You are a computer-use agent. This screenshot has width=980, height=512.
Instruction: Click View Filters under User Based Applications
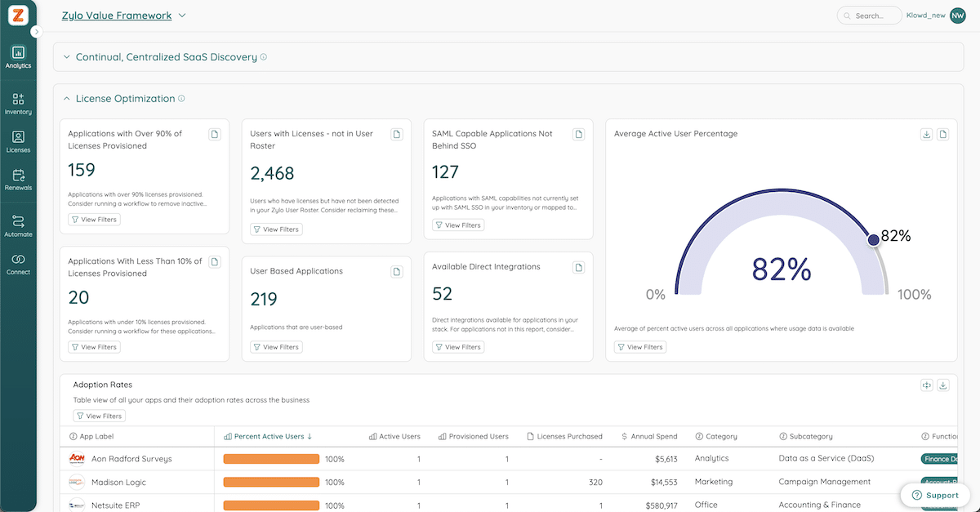(x=276, y=346)
